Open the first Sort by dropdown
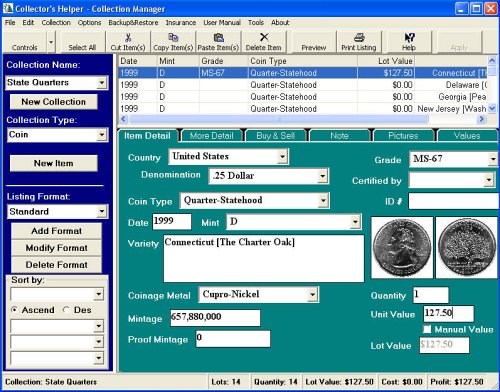Viewport: 500px width, 392px height. pyautogui.click(x=99, y=294)
